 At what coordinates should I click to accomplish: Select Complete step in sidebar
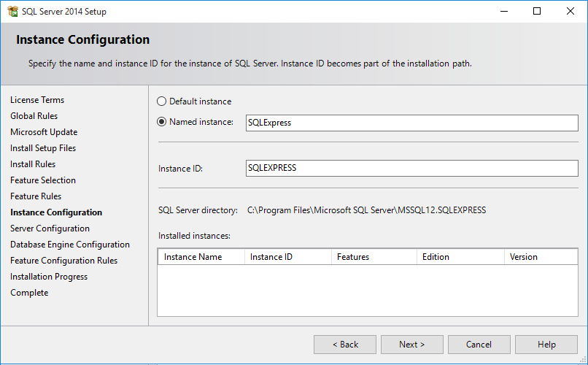pos(29,293)
